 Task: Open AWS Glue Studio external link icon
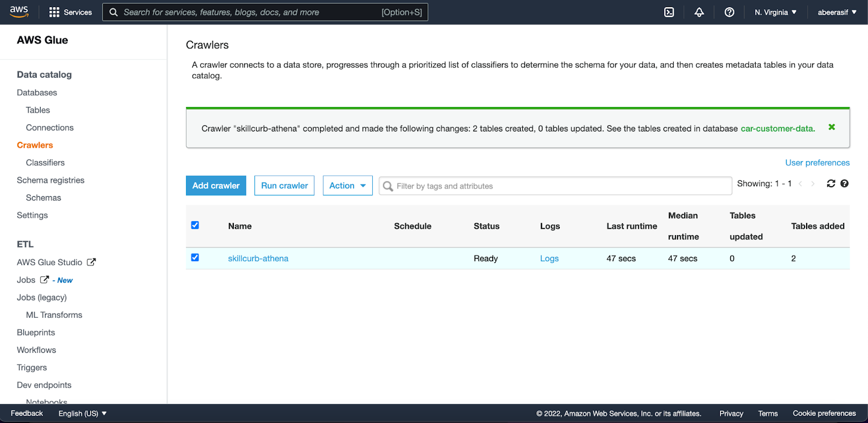click(x=91, y=262)
